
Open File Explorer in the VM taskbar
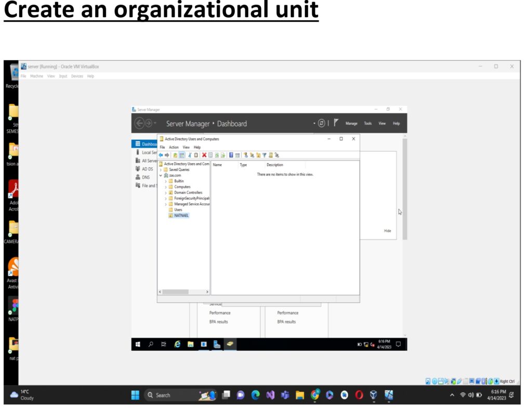point(191,344)
